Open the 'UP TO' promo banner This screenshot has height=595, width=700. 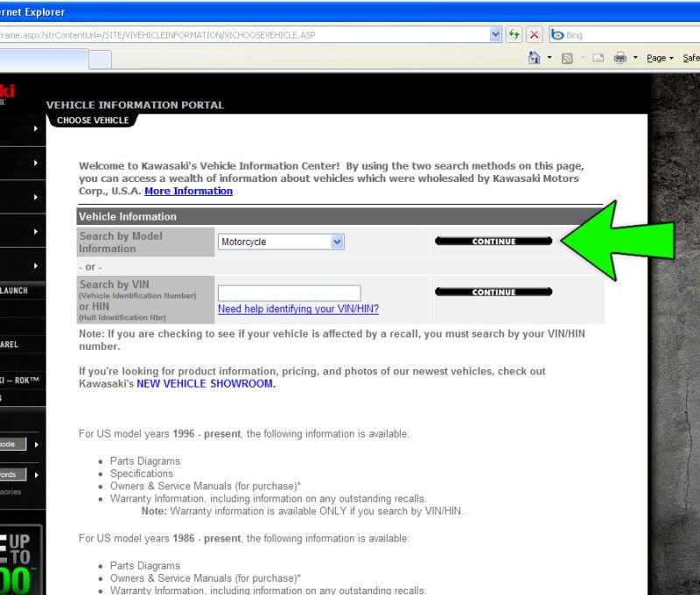point(21,560)
